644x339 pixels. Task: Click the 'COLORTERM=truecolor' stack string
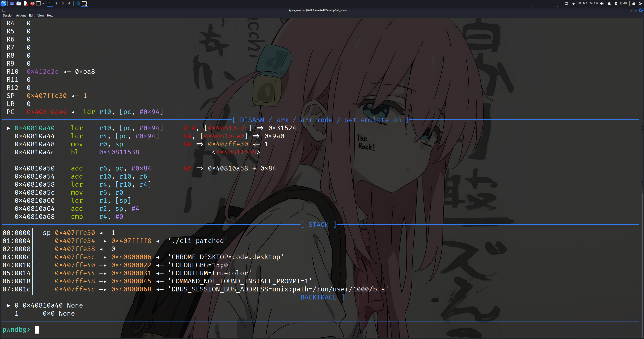pos(210,273)
